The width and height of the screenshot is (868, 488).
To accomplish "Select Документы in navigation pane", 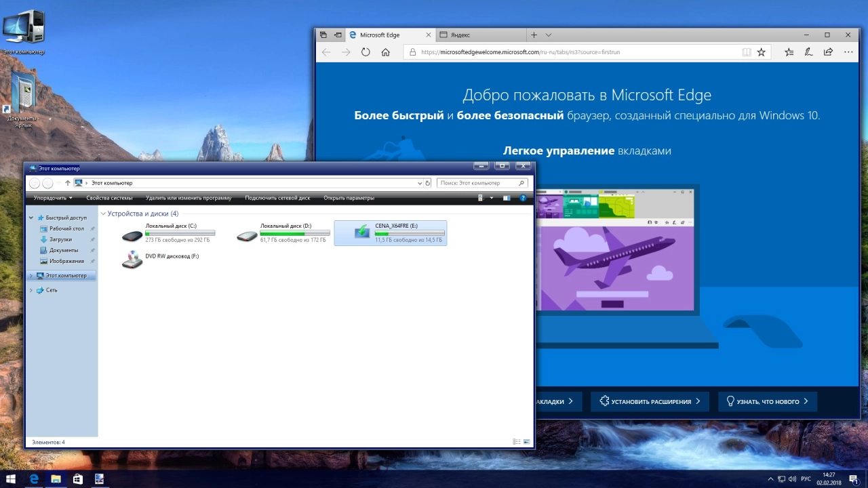I will (63, 250).
